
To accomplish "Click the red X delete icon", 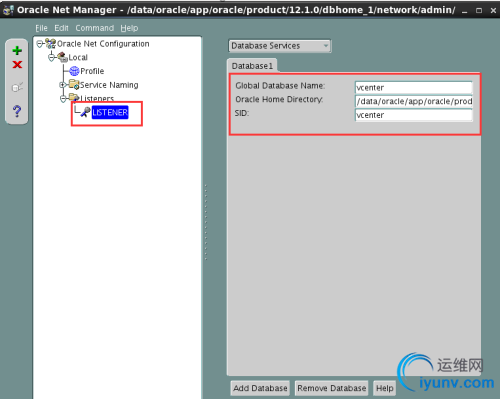I will [x=17, y=65].
